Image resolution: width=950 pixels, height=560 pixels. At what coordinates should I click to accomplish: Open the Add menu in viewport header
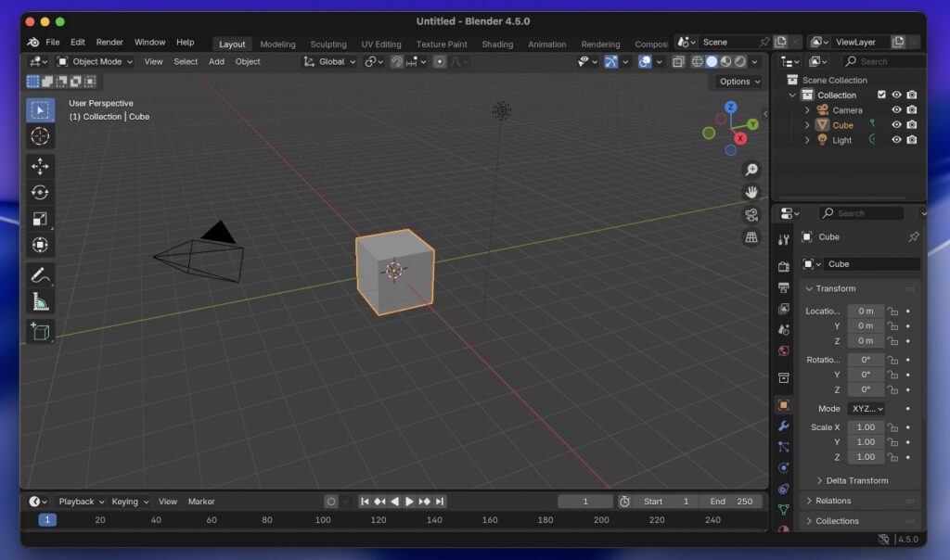(x=216, y=62)
